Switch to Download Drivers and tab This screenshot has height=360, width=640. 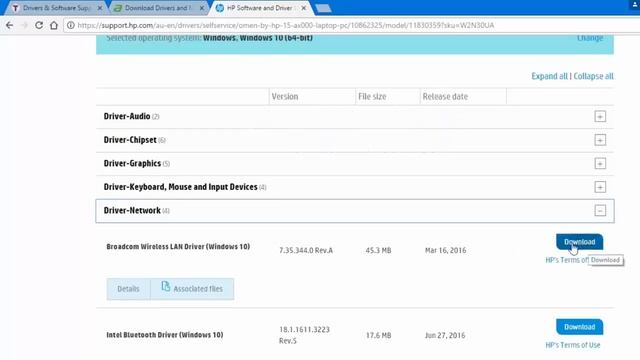158,8
